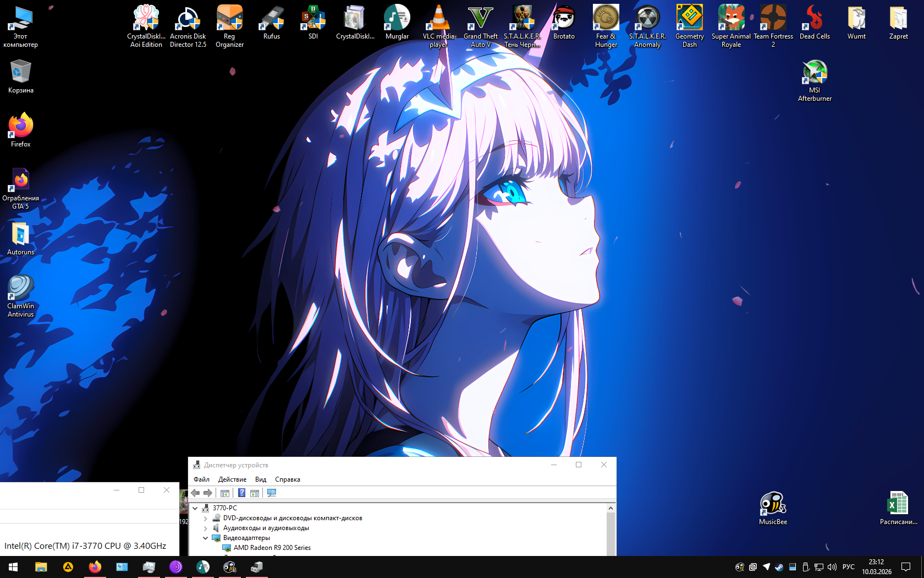Expand DVD-дисководы и дисководы компакт-дисков
The height and width of the screenshot is (578, 924).
pyautogui.click(x=206, y=518)
